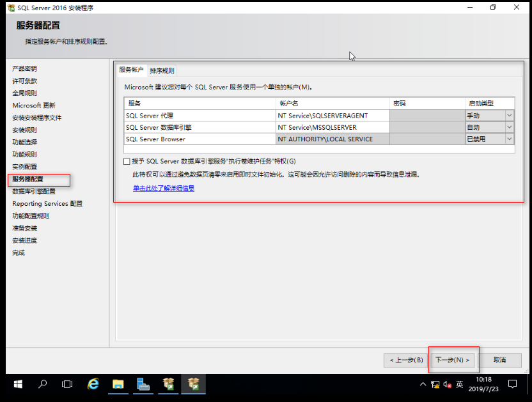
Task: Open 单击此处了解详细信息 link
Action: click(x=164, y=189)
